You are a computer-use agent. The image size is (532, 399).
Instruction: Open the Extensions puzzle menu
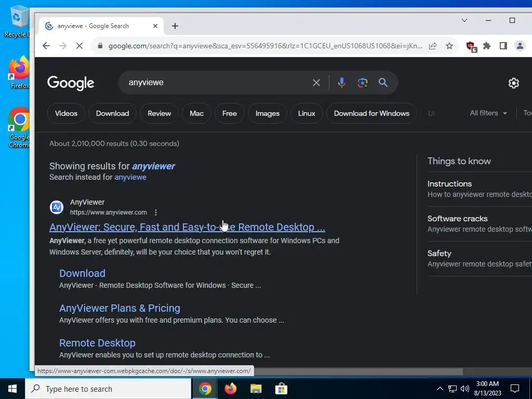click(x=487, y=46)
